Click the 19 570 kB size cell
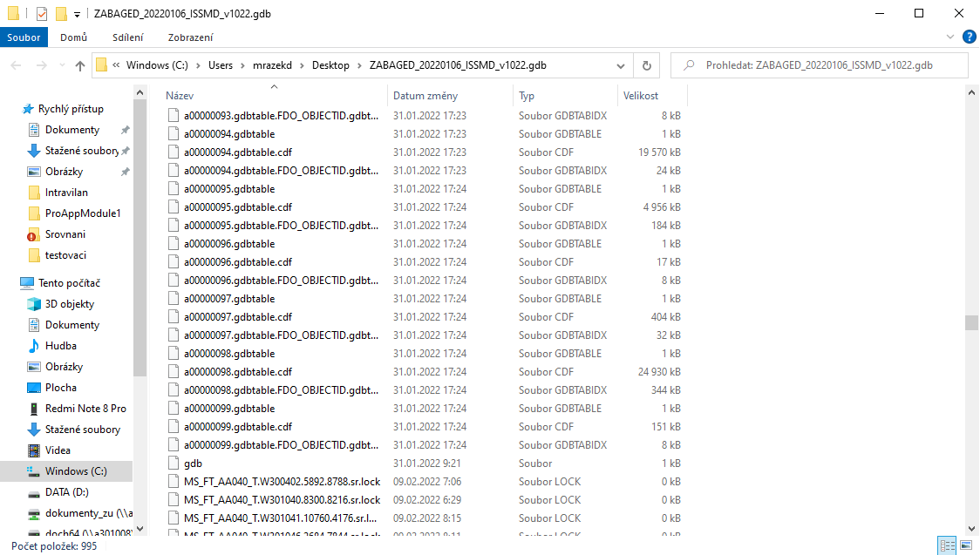This screenshot has height=555, width=980. (x=659, y=152)
